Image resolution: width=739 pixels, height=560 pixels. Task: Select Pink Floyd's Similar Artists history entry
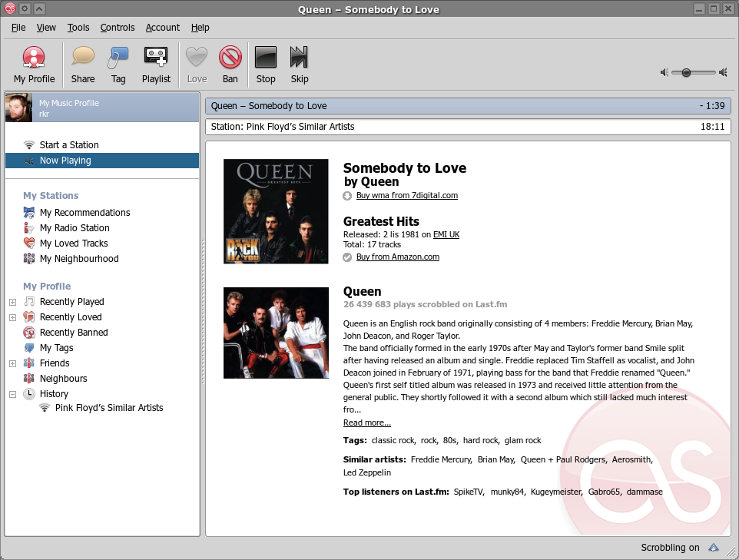[109, 408]
